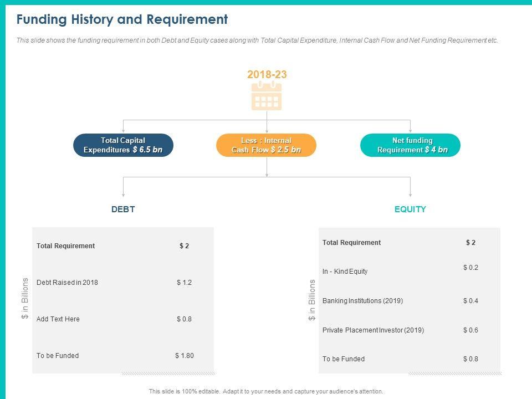Click the $ 1.2 debt value

click(184, 282)
